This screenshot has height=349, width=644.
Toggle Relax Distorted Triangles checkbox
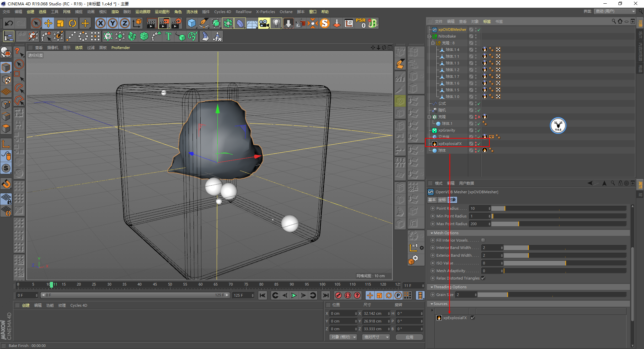point(483,278)
